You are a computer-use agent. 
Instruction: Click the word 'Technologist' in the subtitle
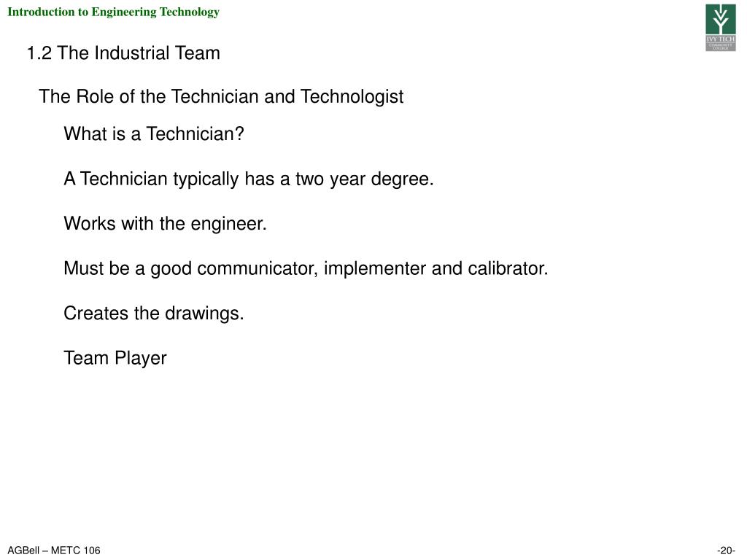pyautogui.click(x=352, y=97)
